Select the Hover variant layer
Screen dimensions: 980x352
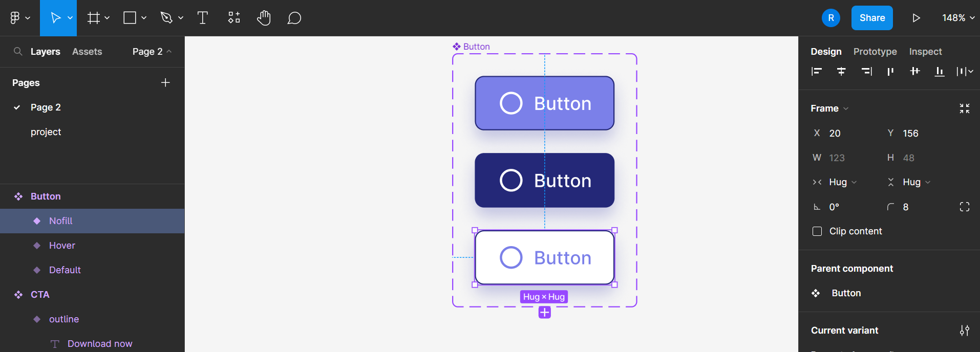coord(62,246)
